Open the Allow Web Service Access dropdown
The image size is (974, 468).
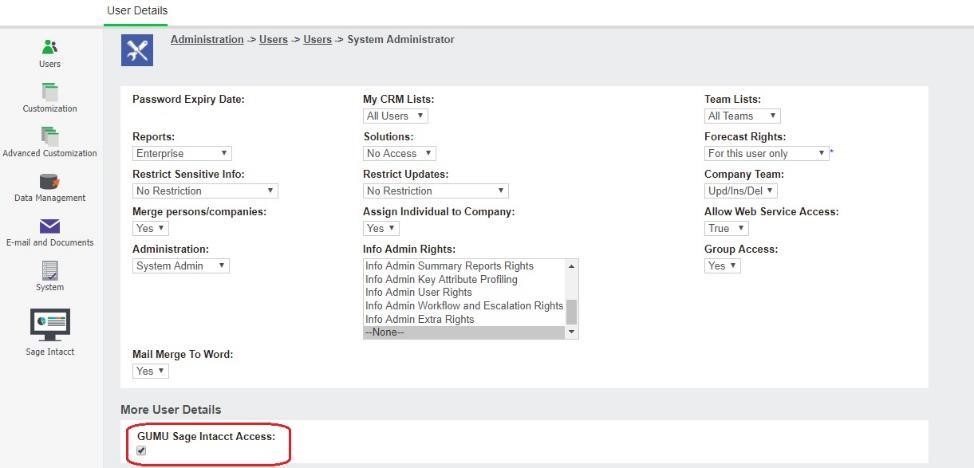(726, 229)
